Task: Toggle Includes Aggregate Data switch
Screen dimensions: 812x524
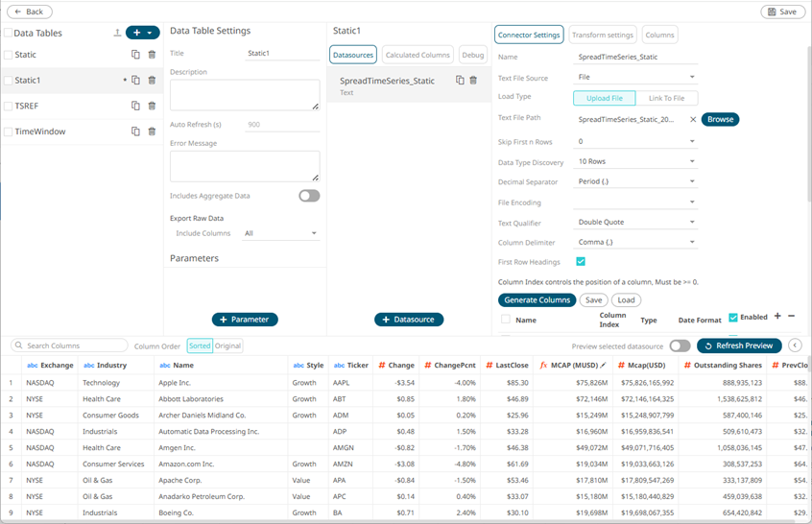Action: (308, 196)
